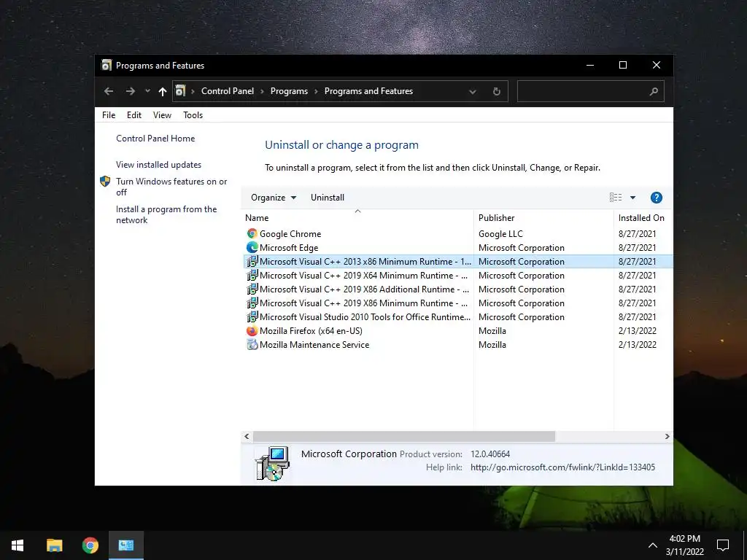Image resolution: width=747 pixels, height=560 pixels.
Task: Click the Mozilla Maintenance Service icon
Action: 252,344
